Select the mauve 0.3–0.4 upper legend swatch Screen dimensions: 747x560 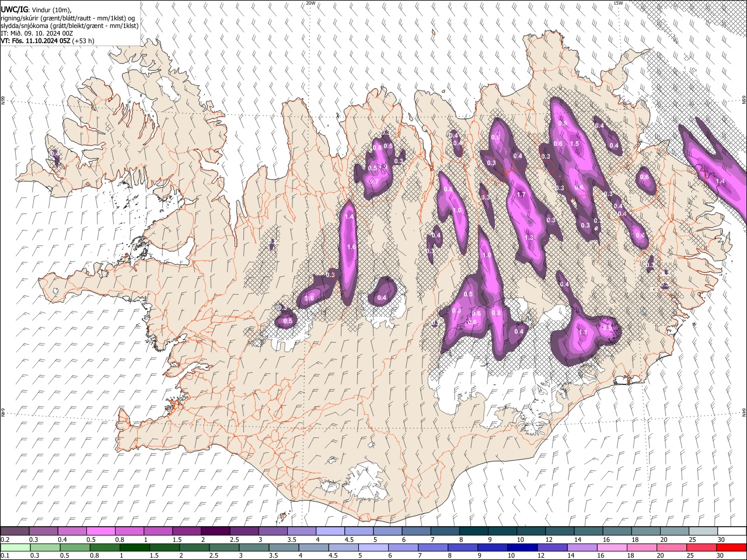43,531
